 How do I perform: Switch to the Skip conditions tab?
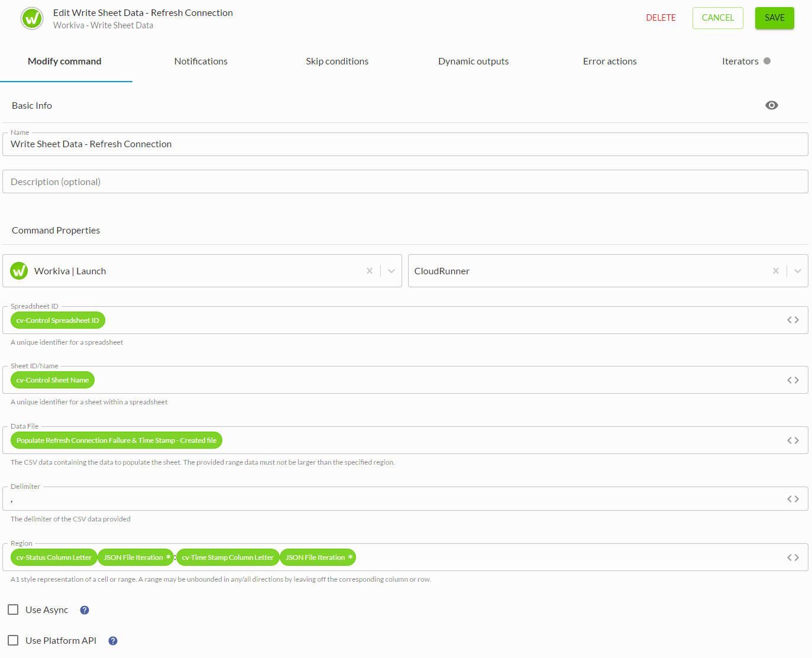coord(337,61)
